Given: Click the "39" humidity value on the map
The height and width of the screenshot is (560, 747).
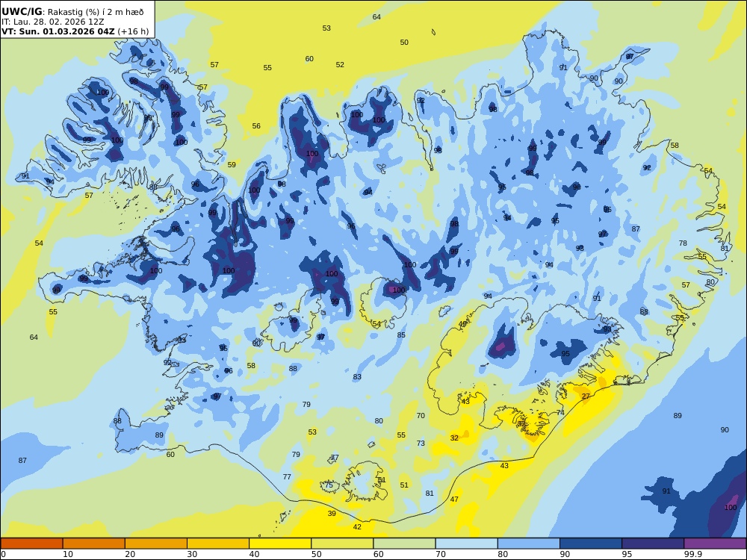Looking at the screenshot, I should [332, 514].
